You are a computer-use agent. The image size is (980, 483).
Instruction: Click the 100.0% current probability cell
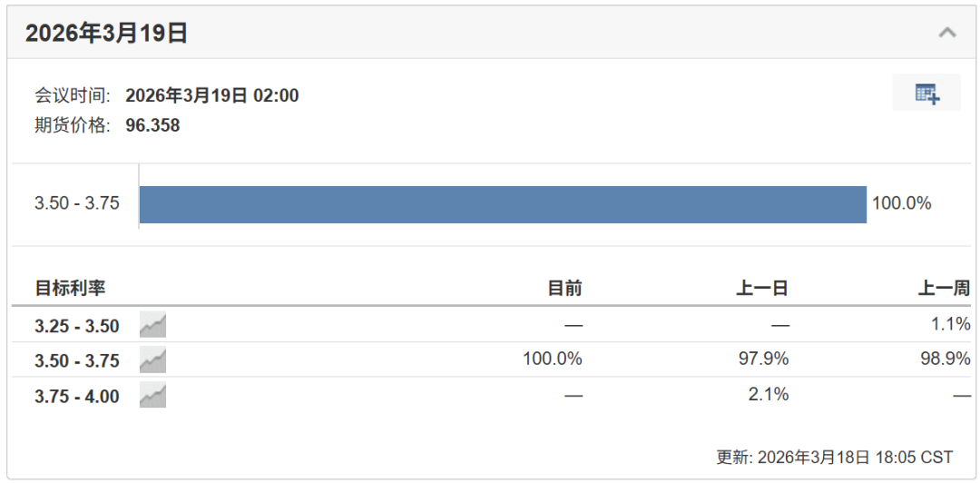[553, 360]
